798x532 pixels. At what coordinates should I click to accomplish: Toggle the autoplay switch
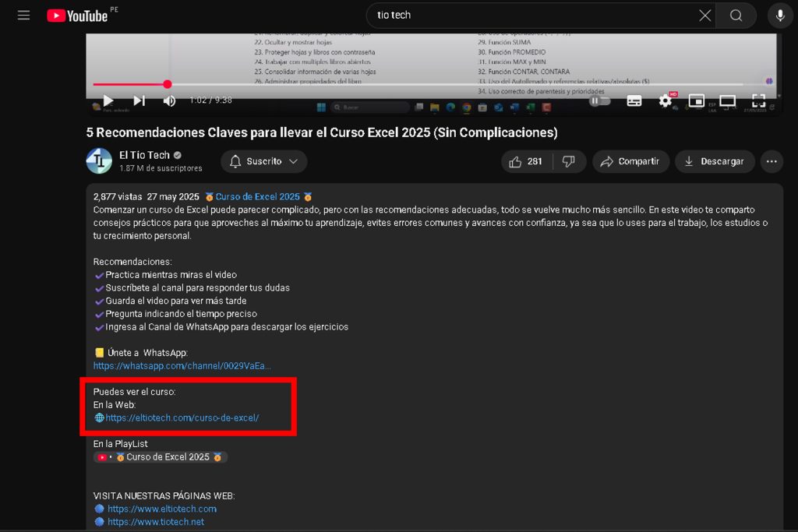598,100
